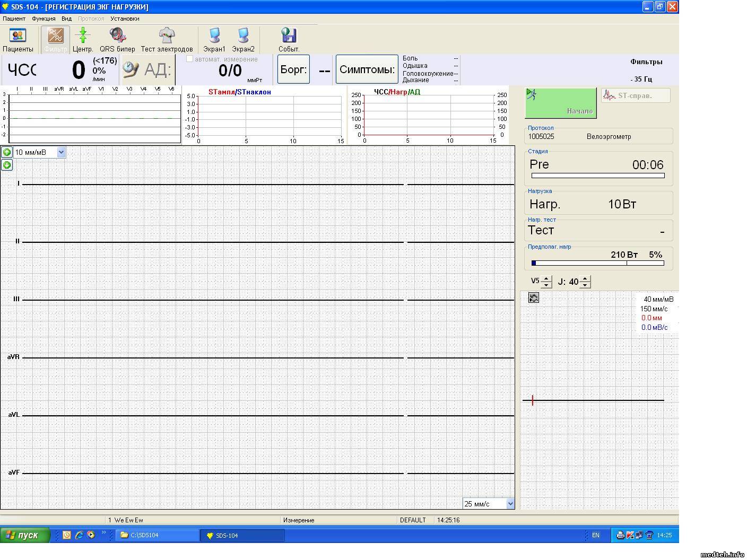
Task: Click lower green round button above lead I
Action: (7, 165)
